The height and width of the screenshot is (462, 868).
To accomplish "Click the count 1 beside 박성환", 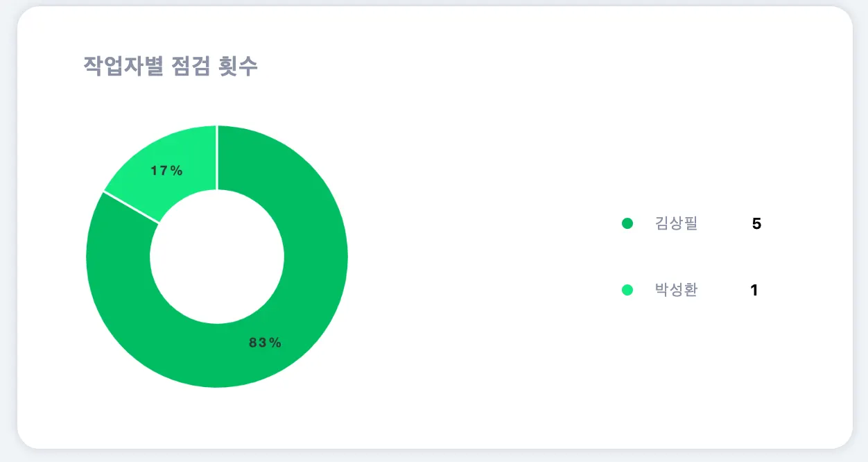I will coord(754,290).
